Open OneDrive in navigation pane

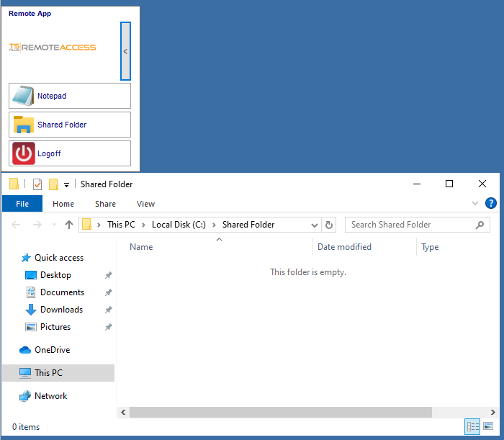tap(52, 350)
